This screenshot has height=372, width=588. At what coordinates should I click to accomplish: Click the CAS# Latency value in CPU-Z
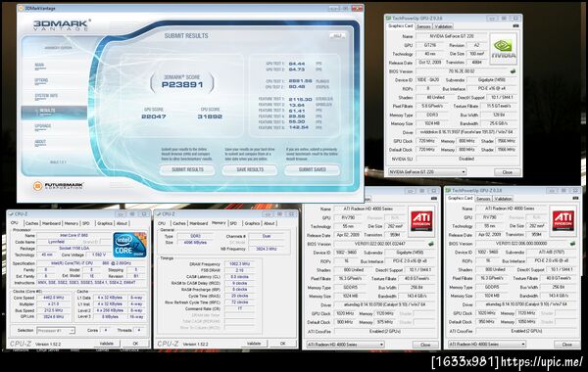[239, 277]
